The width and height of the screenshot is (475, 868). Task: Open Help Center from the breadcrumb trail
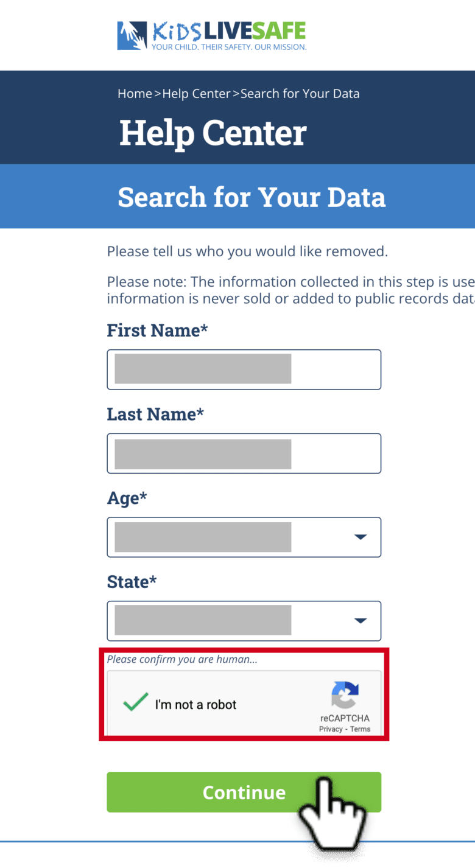click(x=195, y=93)
